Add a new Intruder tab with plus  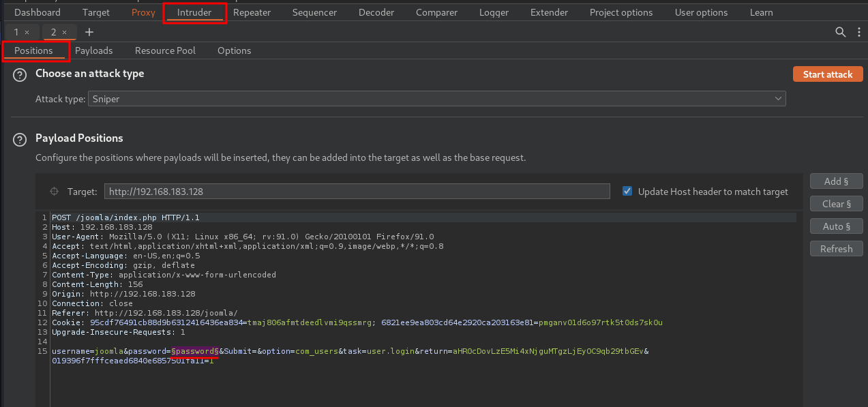[x=89, y=32]
